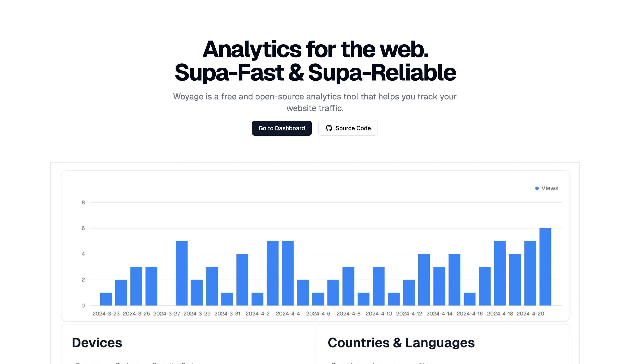Select the bar above 2024-4-14
Screen dimensions: 630x364
[439, 286]
